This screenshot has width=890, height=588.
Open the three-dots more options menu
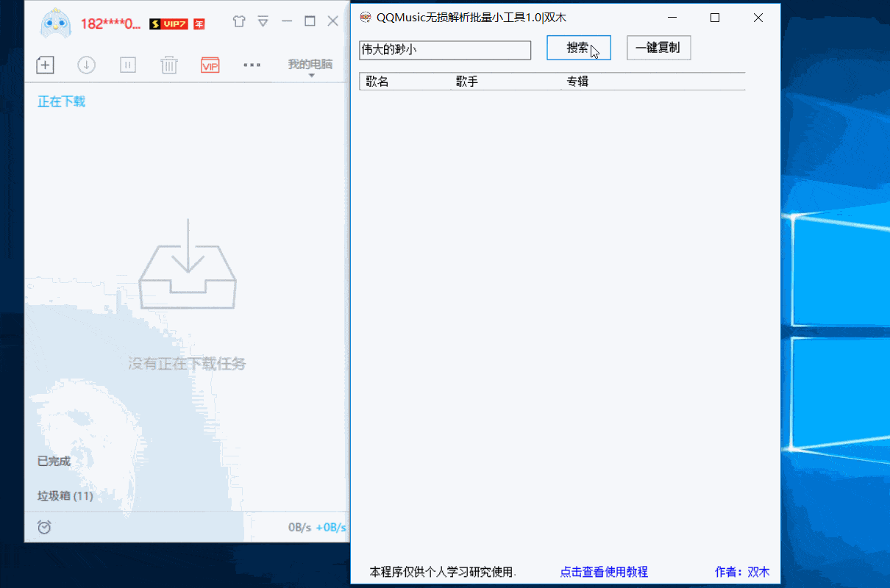tap(252, 65)
